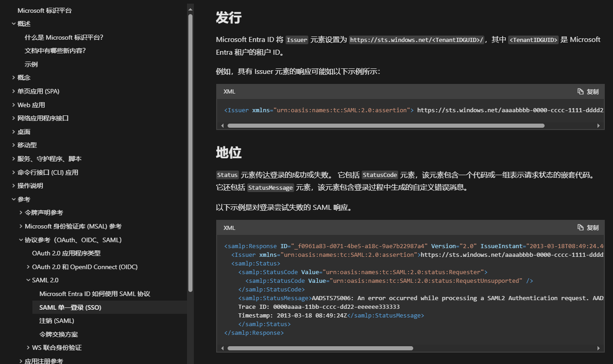Collapse the SAML 2.0 tree node
Image resolution: width=613 pixels, height=364 pixels.
click(28, 280)
